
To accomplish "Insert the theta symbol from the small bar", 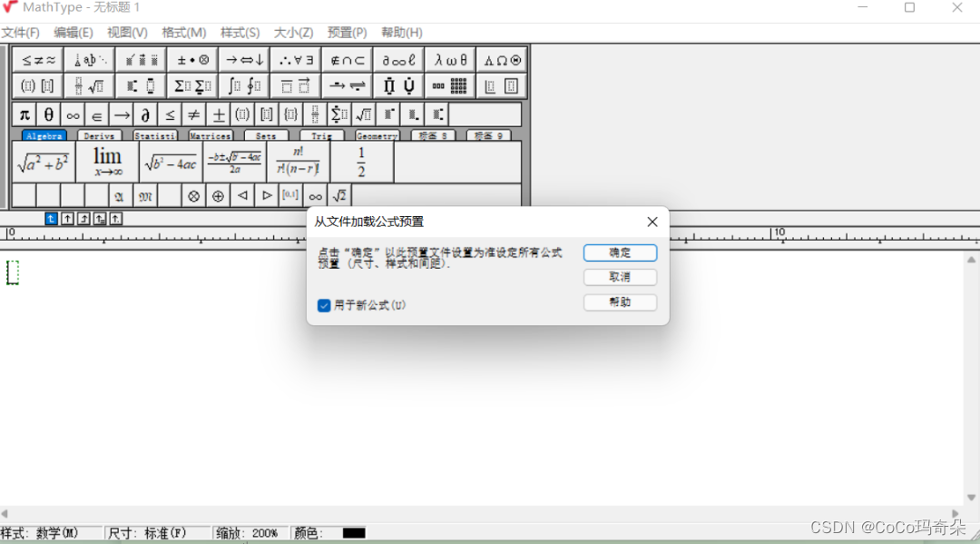I will click(49, 115).
